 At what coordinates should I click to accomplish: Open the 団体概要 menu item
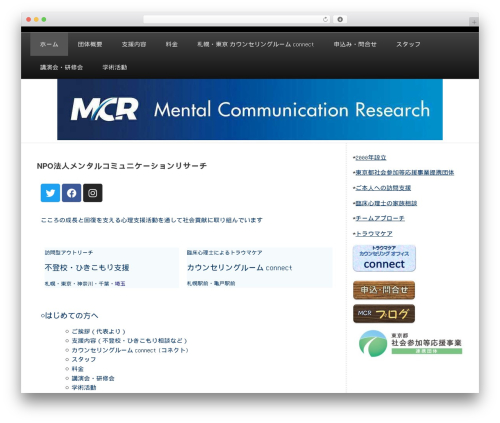point(90,44)
